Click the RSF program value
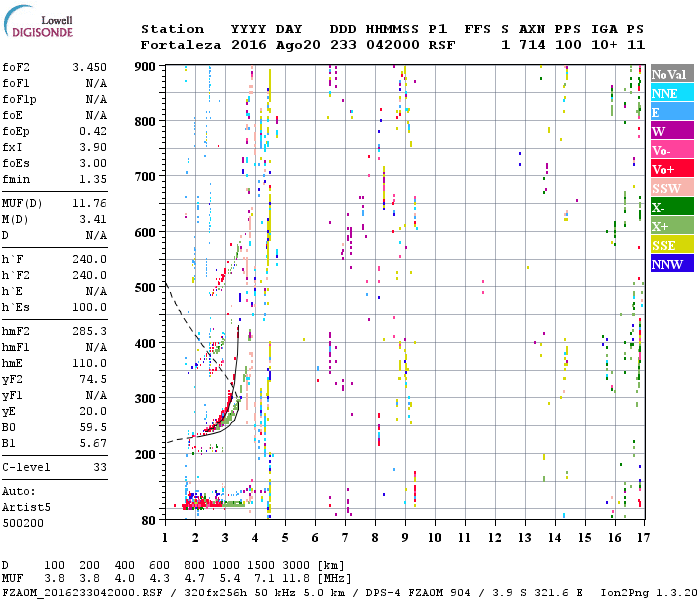700x600 pixels. [x=442, y=45]
